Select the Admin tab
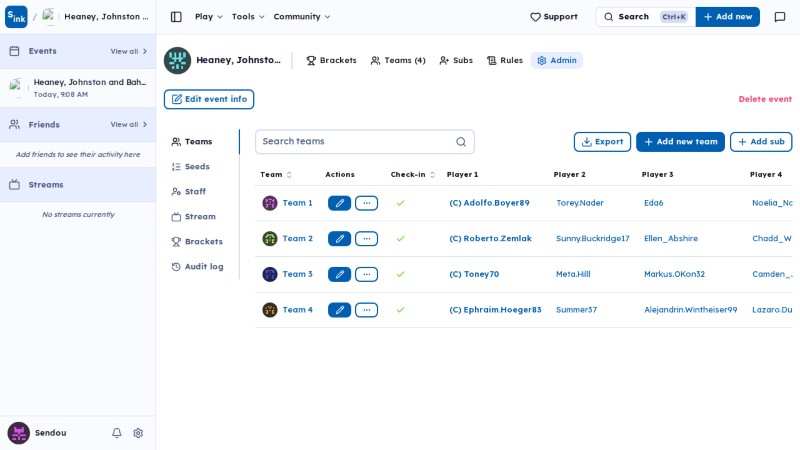Image resolution: width=800 pixels, height=450 pixels. click(x=557, y=60)
